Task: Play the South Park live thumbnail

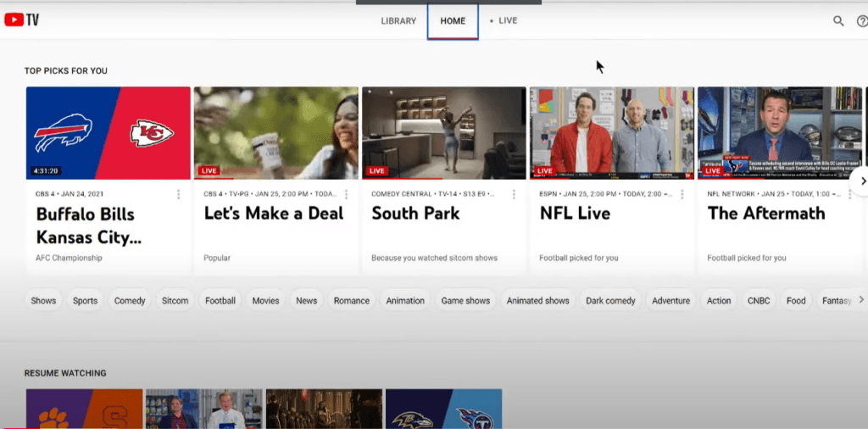Action: click(x=444, y=133)
